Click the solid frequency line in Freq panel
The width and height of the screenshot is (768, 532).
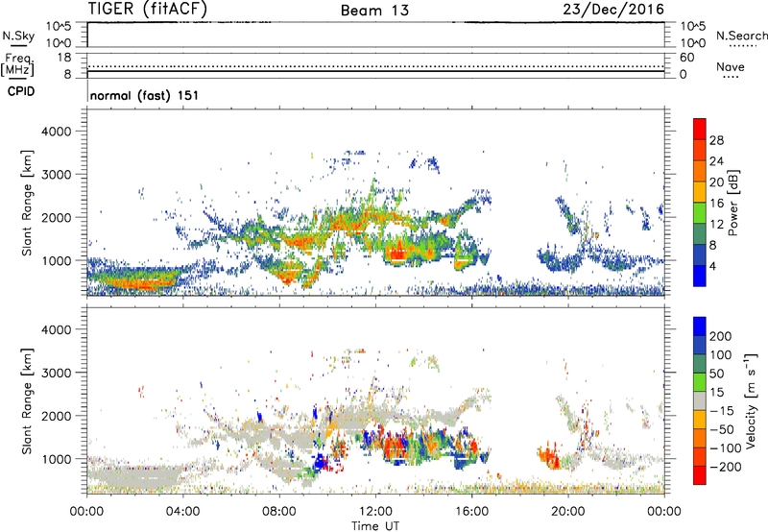pos(375,71)
